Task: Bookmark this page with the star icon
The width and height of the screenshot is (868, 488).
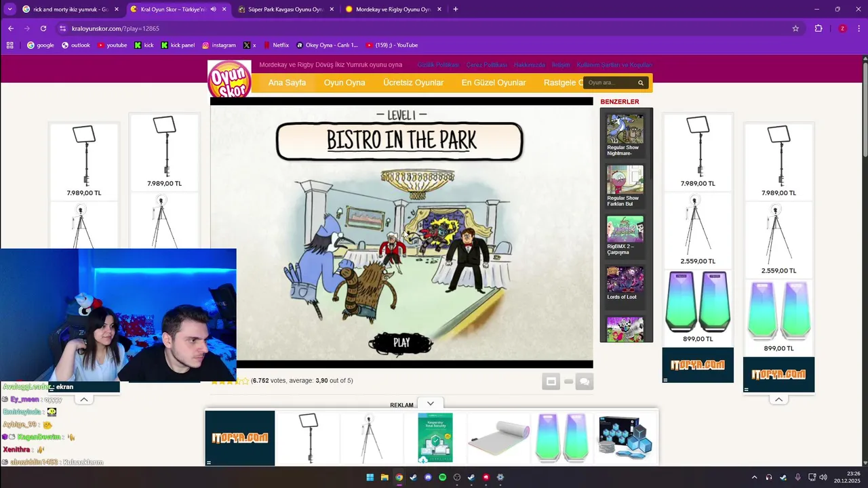Action: (795, 28)
